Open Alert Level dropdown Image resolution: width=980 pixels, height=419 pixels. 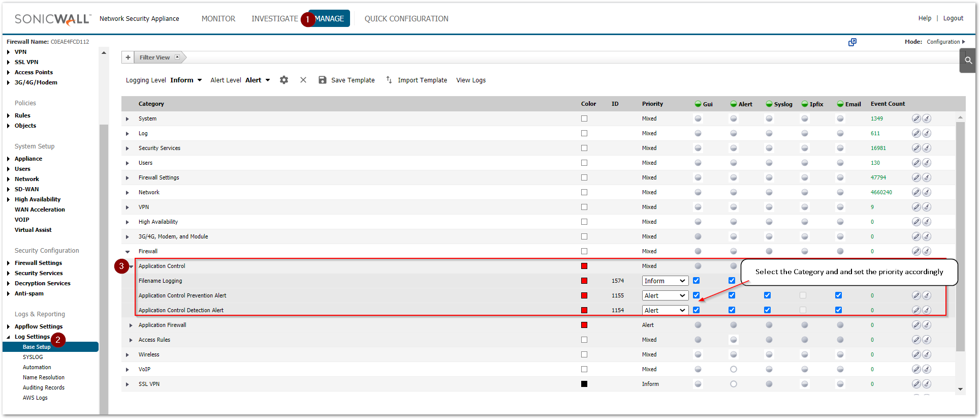(x=258, y=80)
